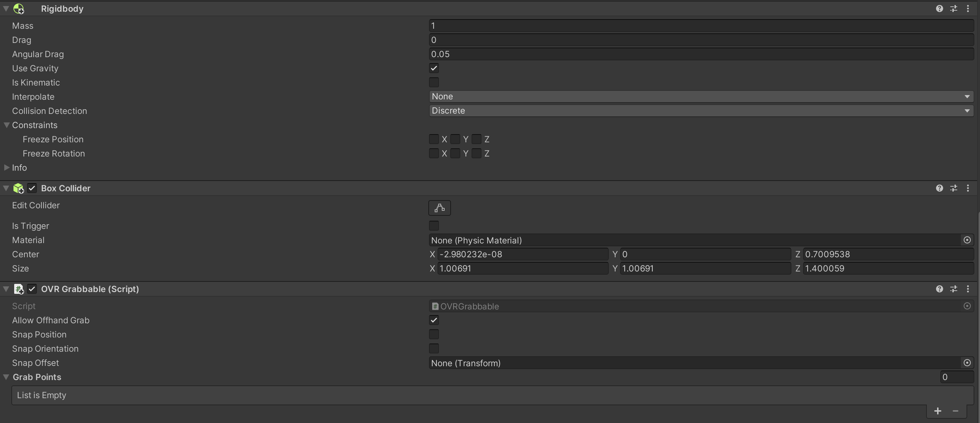
Task: Toggle Box Collider enabled checkbox
Action: 32,188
